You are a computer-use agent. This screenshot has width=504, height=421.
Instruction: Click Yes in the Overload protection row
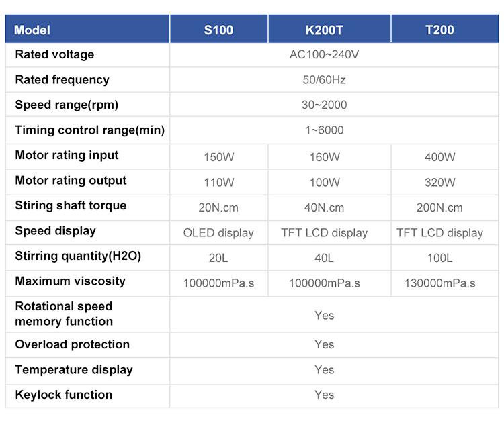324,344
